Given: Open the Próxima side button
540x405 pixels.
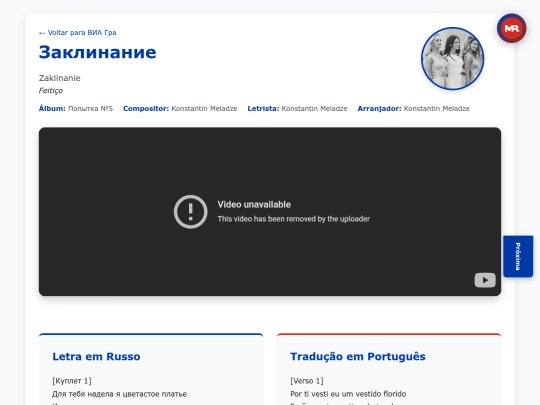Looking at the screenshot, I should coord(518,256).
